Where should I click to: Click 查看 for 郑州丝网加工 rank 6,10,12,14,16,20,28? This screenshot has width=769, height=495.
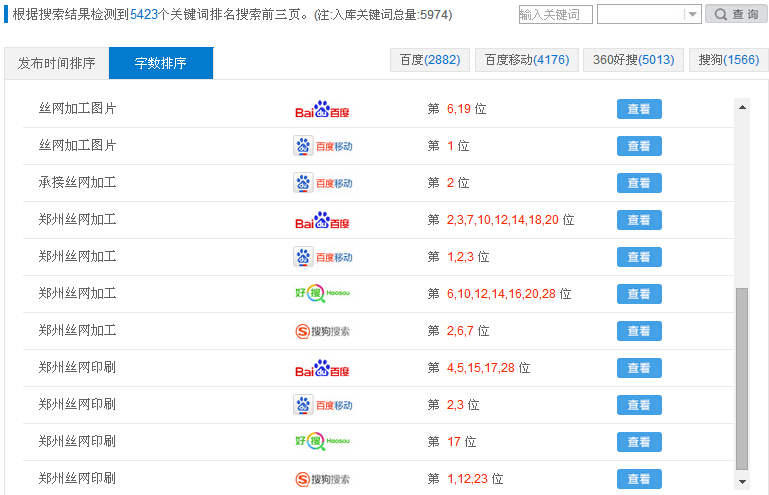[x=639, y=294]
